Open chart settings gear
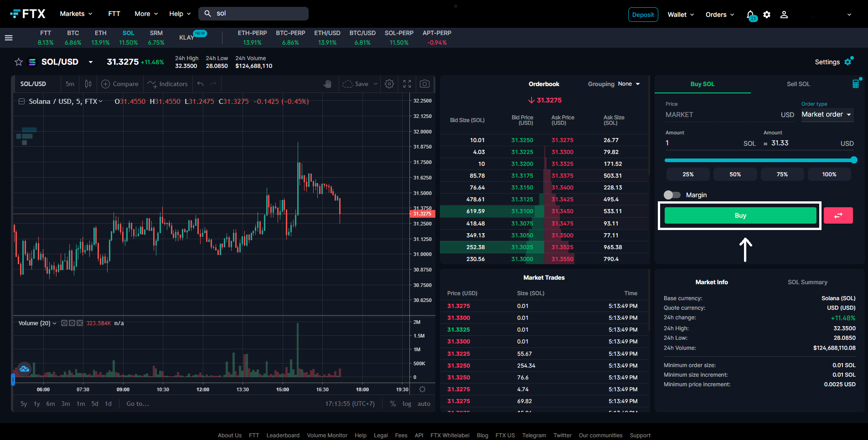This screenshot has height=440, width=868. click(x=389, y=84)
